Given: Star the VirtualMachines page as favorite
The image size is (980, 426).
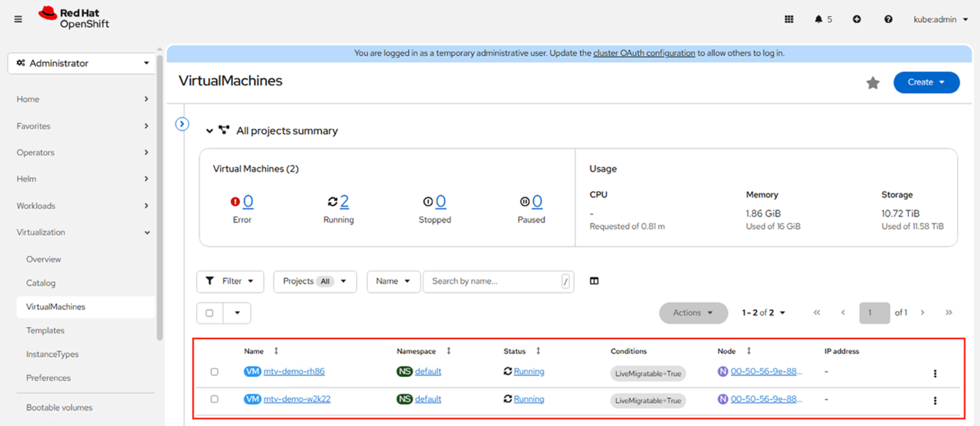Looking at the screenshot, I should (x=873, y=83).
